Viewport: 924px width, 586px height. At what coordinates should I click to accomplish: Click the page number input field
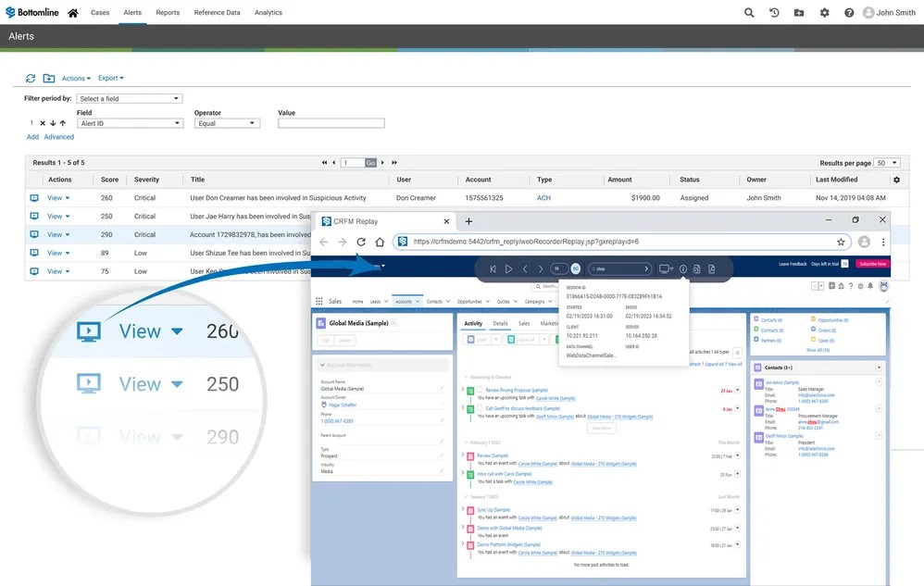353,163
